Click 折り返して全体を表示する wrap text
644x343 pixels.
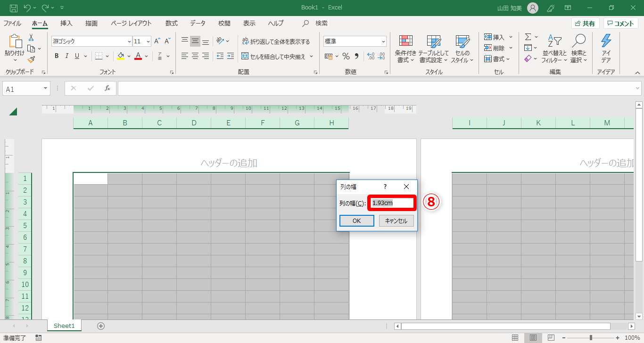(x=276, y=41)
